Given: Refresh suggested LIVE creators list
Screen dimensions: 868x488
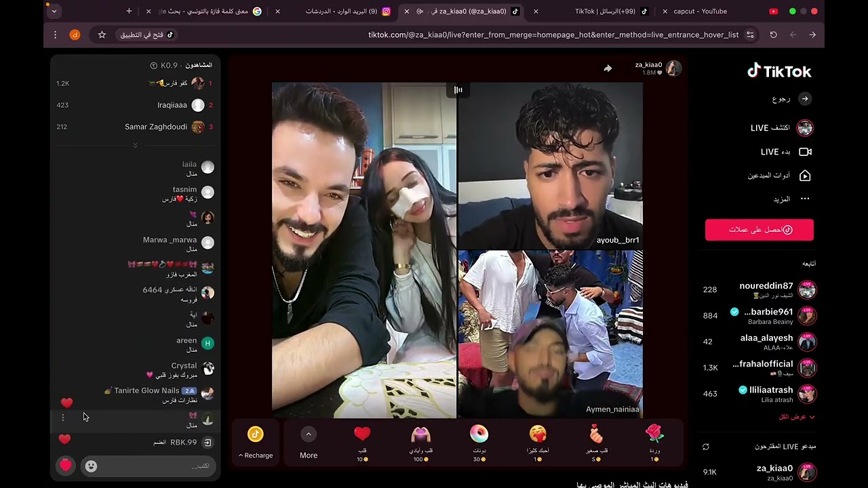Looking at the screenshot, I should tap(705, 447).
